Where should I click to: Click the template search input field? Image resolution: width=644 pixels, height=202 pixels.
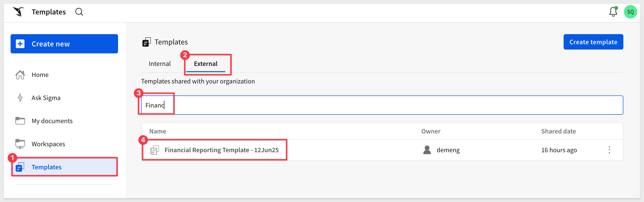(382, 105)
